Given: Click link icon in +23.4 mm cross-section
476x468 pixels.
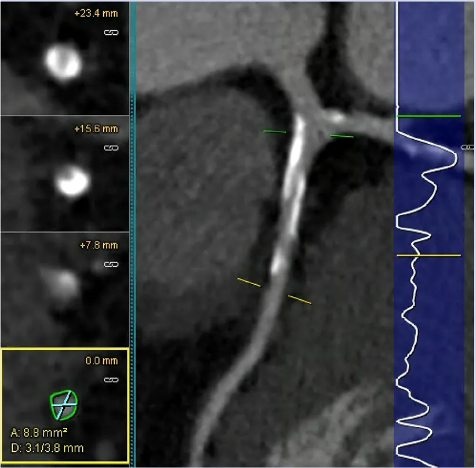Looking at the screenshot, I should point(111,32).
